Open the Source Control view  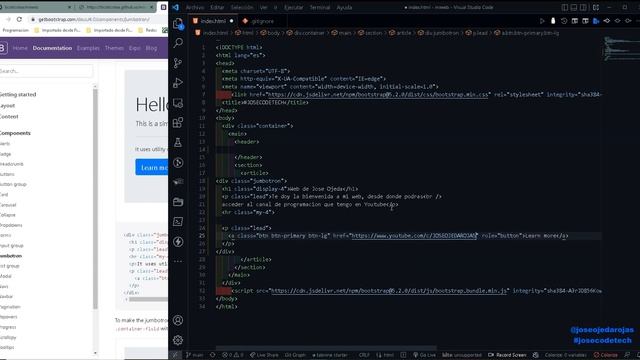click(x=178, y=63)
